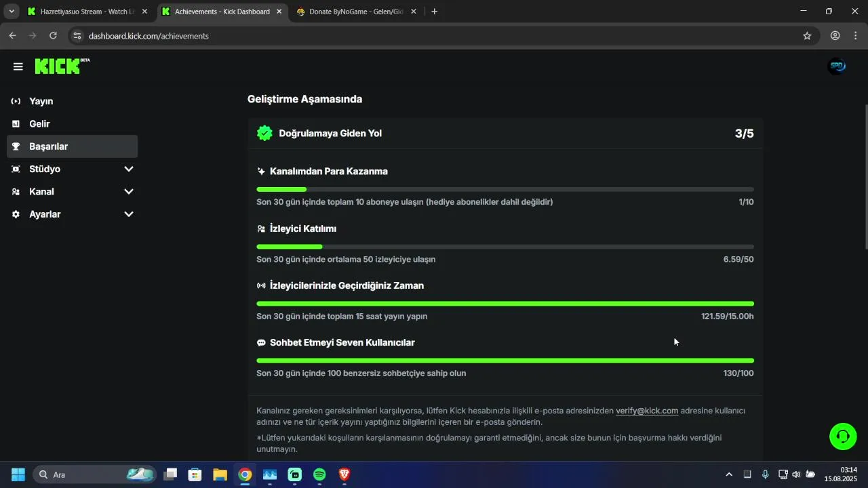Open the hamburger sidebar menu
Screen dimensions: 868x488
[x=18, y=66]
